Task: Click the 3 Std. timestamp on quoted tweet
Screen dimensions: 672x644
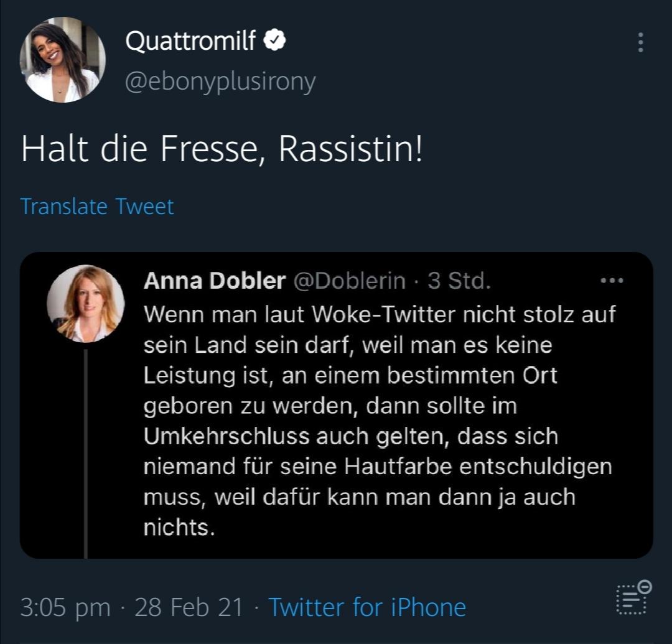Action: [459, 281]
